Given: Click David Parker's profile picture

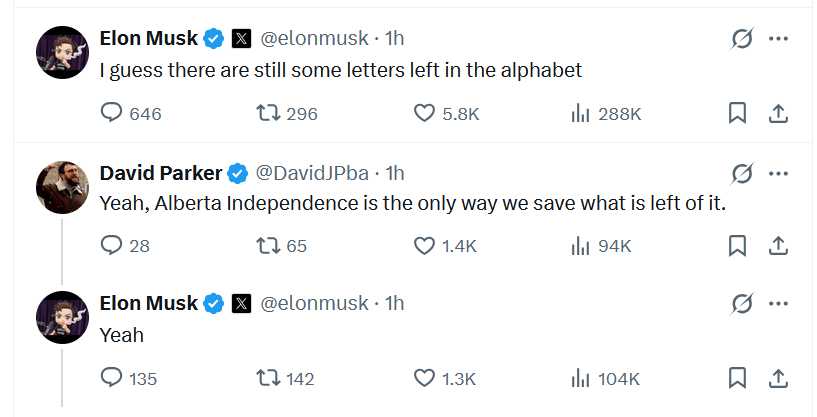Looking at the screenshot, I should (x=62, y=186).
